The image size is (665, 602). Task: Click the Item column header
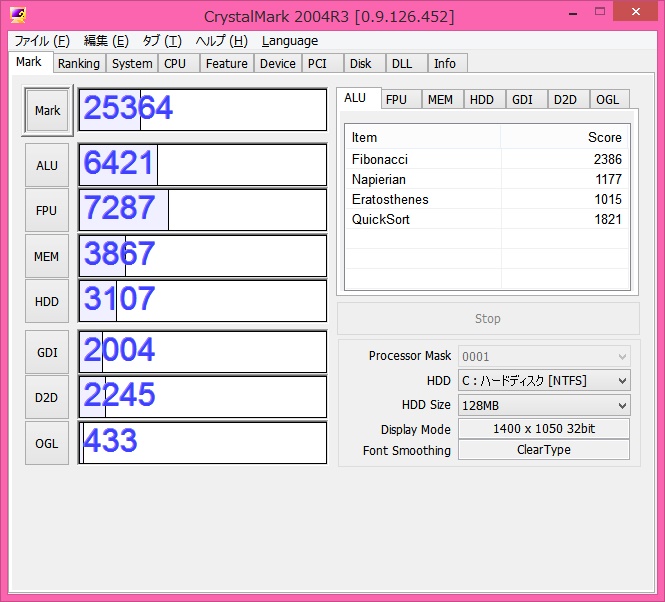(x=423, y=137)
